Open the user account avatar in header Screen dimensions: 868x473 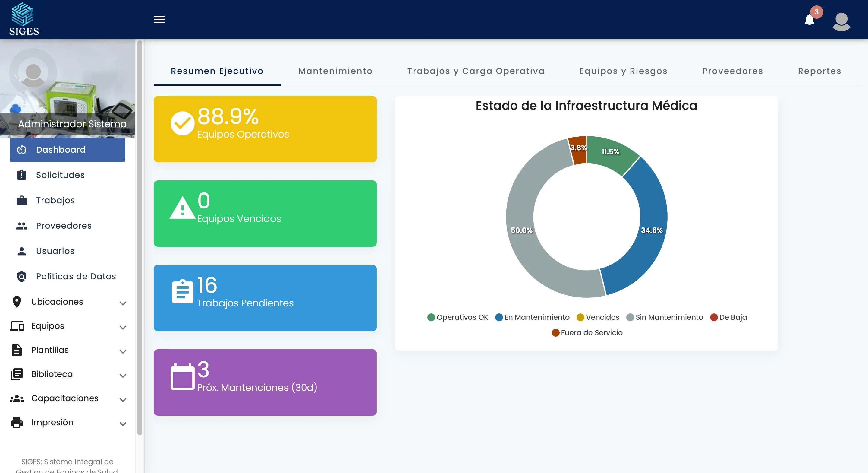pyautogui.click(x=841, y=22)
